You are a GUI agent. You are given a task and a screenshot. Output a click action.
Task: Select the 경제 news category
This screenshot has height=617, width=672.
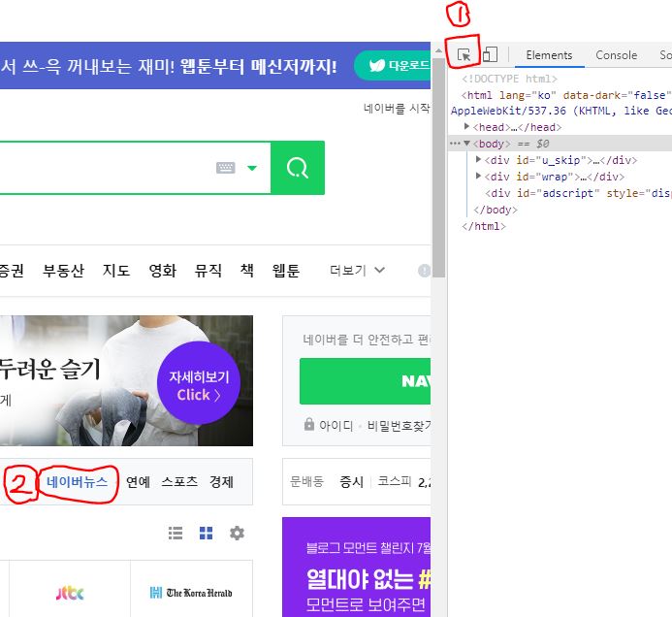221,482
